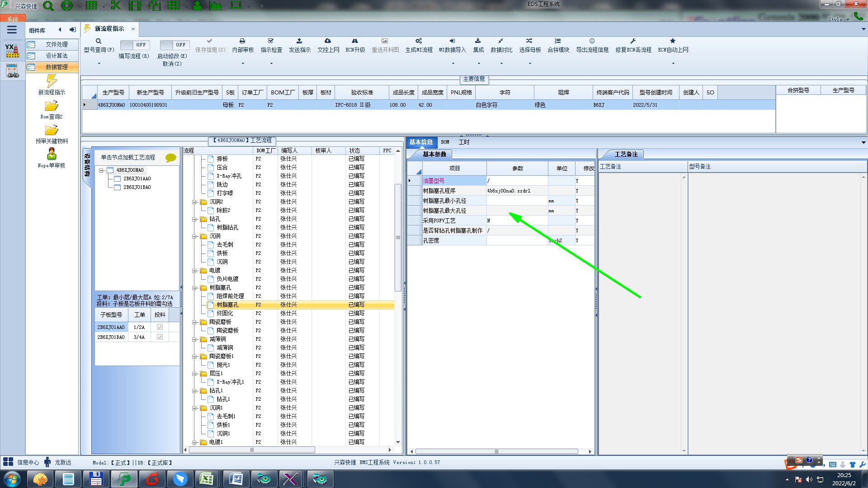
Task: Click the 数据对比 compare icon
Action: (501, 41)
